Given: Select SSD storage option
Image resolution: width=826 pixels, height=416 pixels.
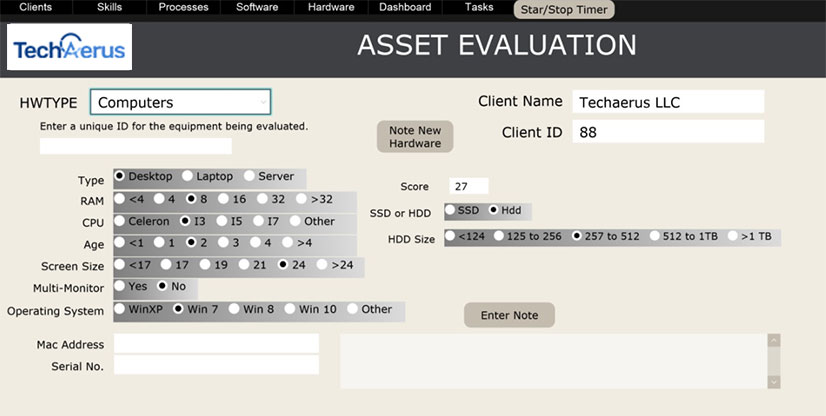Looking at the screenshot, I should click(450, 210).
